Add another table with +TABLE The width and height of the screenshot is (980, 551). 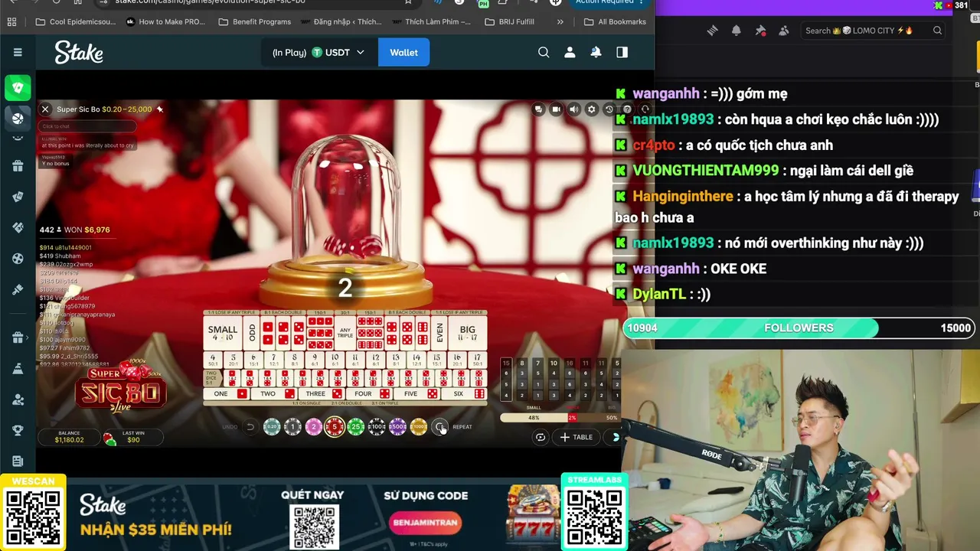[577, 437]
